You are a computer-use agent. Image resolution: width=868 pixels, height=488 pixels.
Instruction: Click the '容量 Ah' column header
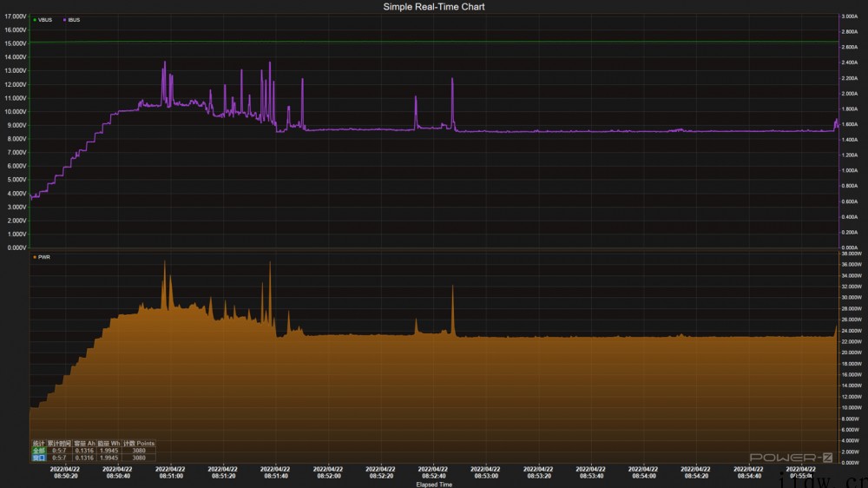(84, 444)
